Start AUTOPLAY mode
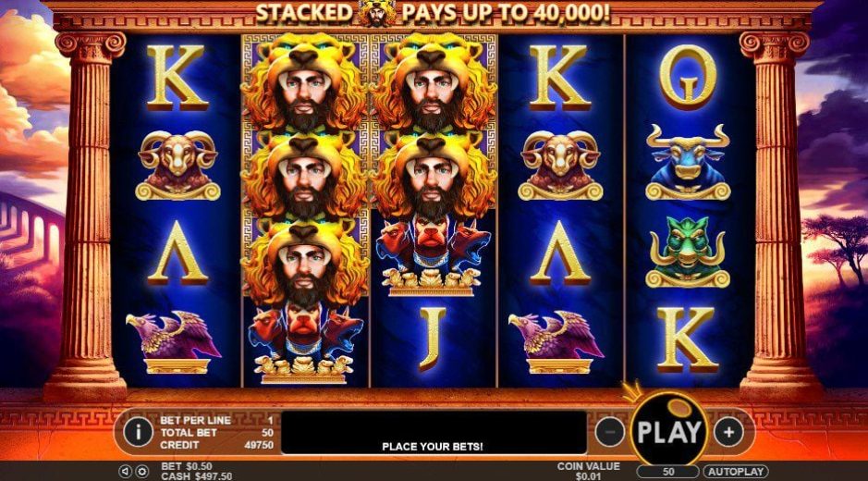The image size is (868, 481). pos(736,472)
